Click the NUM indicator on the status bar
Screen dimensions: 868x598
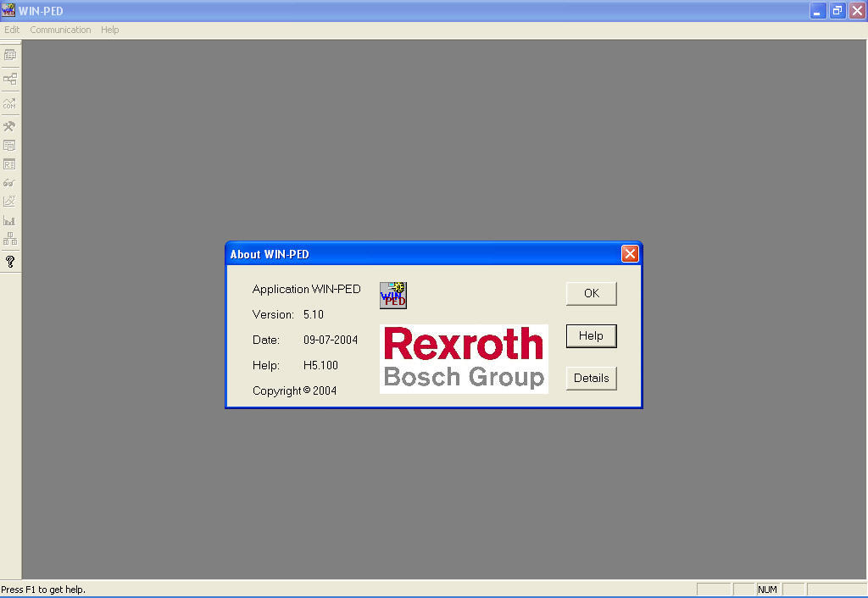point(767,589)
